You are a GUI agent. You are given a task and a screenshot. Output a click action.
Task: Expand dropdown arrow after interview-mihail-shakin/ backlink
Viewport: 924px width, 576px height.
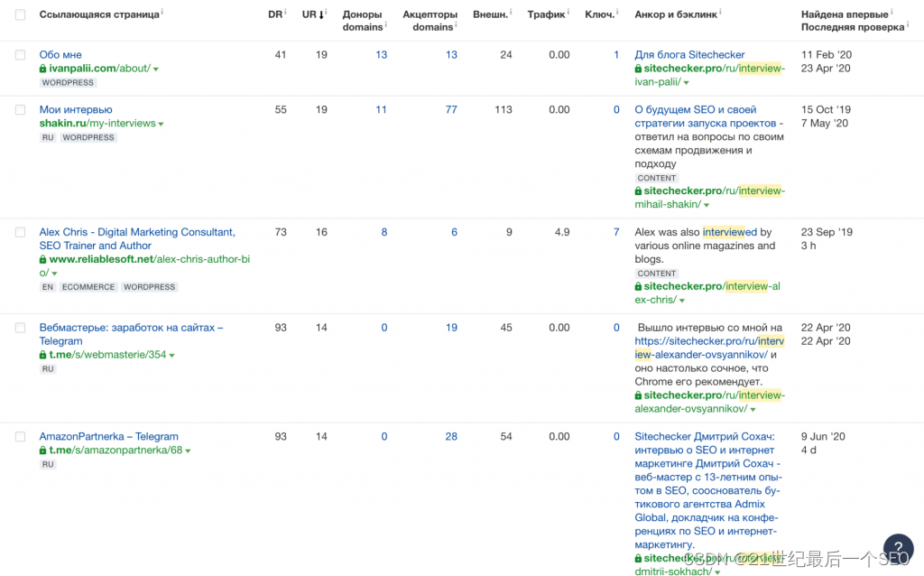[x=707, y=206]
